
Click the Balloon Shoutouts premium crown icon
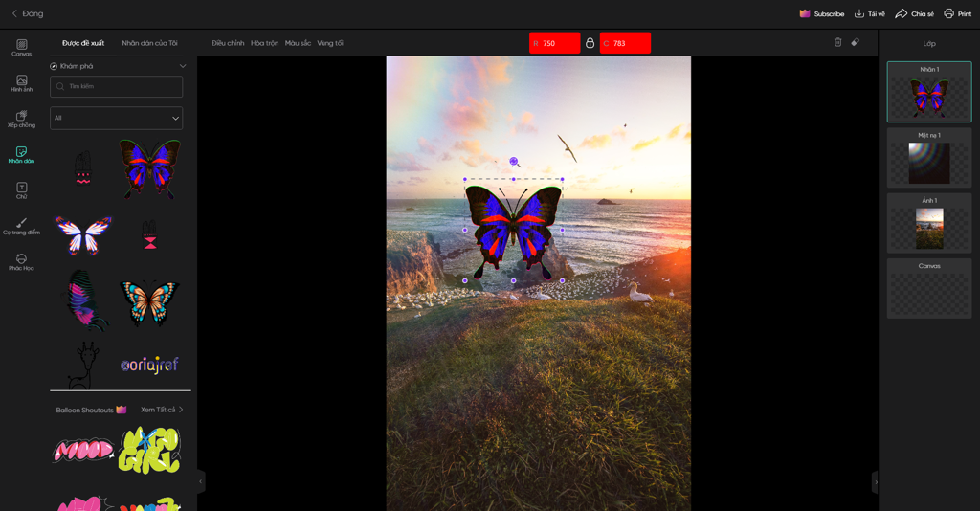pos(122,410)
